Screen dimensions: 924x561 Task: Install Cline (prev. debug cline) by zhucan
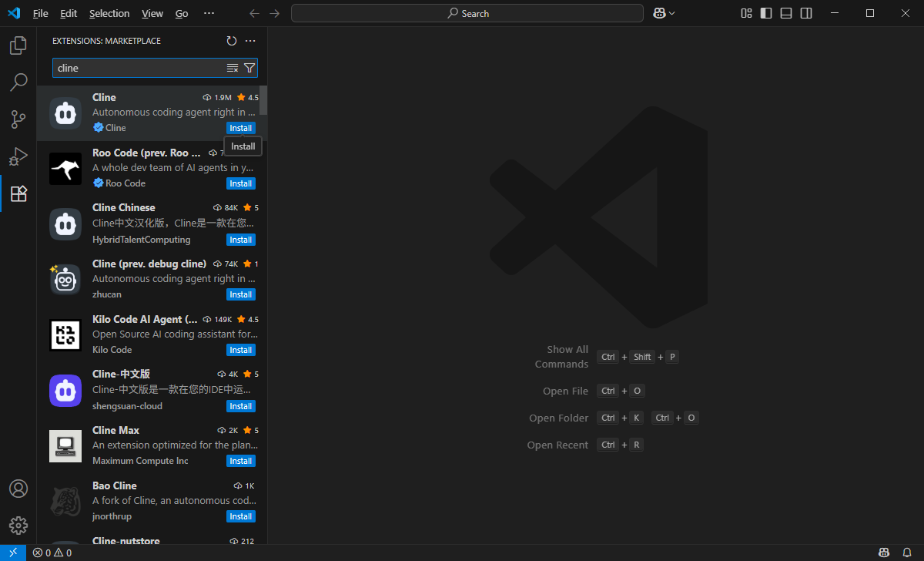click(x=241, y=294)
